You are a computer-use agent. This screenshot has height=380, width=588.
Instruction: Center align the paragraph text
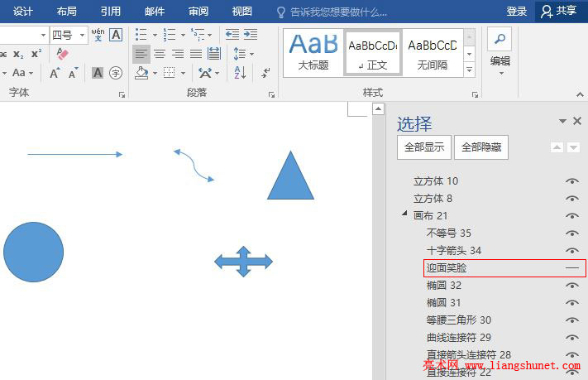tap(160, 54)
